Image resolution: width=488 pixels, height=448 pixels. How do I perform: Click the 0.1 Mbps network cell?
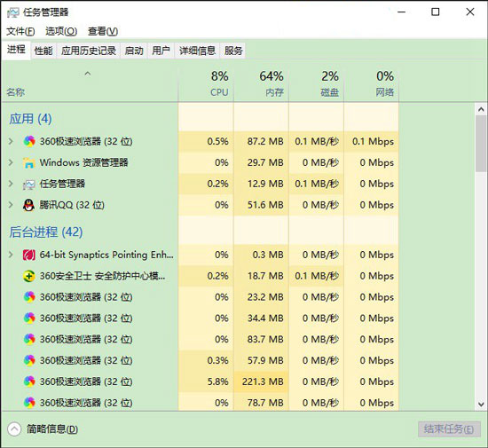coord(372,141)
